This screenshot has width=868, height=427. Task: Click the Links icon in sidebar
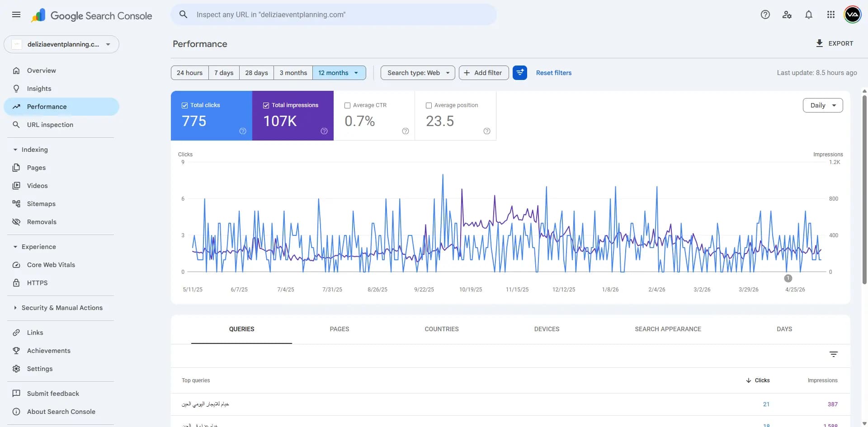(x=16, y=333)
